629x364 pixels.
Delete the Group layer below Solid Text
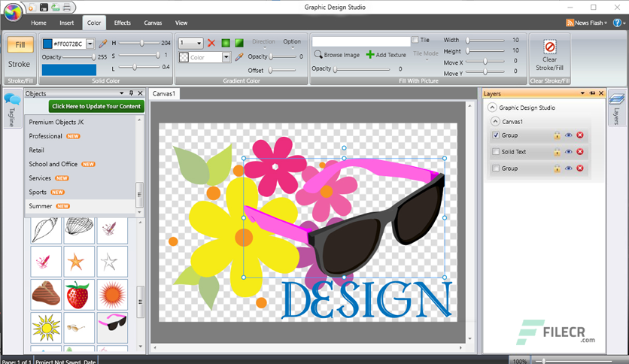click(580, 168)
